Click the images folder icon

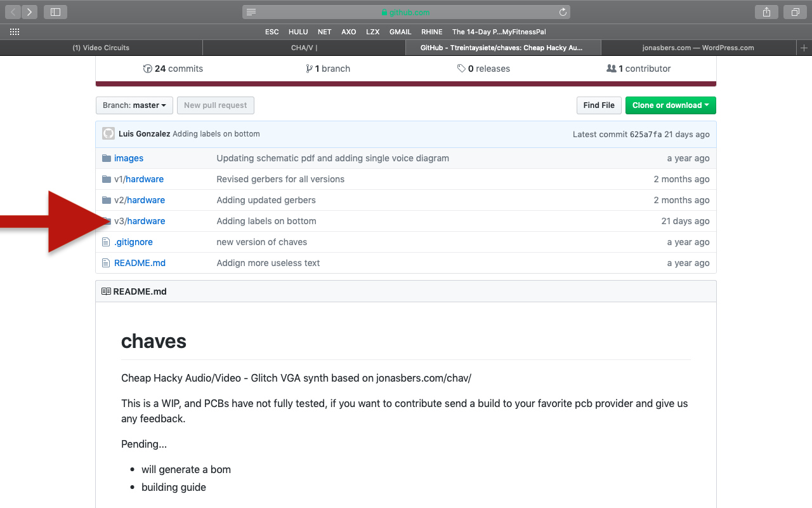(x=107, y=158)
